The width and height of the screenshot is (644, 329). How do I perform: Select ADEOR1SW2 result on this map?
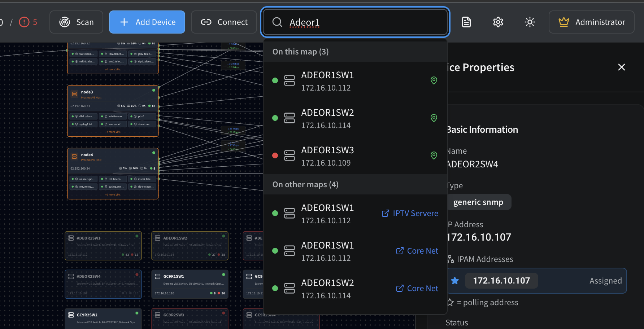[x=327, y=118]
